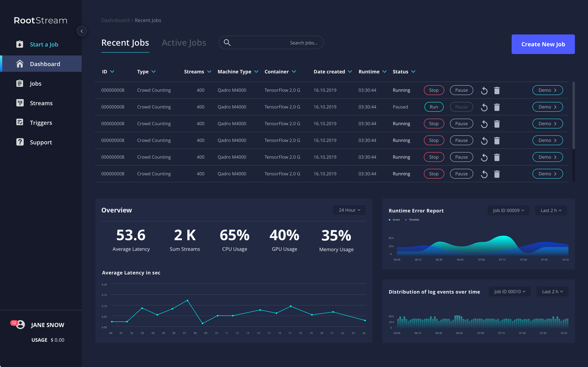The width and height of the screenshot is (588, 367).
Task: Restart the first job with the reload icon
Action: point(484,91)
